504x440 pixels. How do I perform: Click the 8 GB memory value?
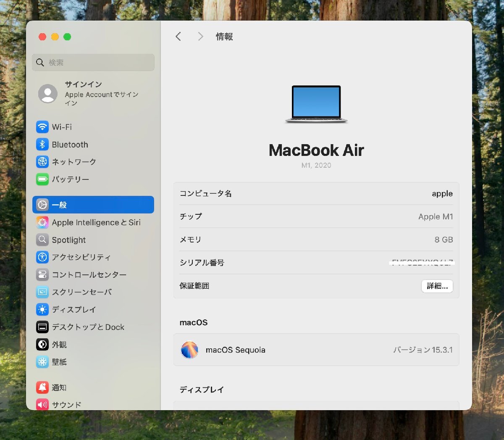click(444, 240)
